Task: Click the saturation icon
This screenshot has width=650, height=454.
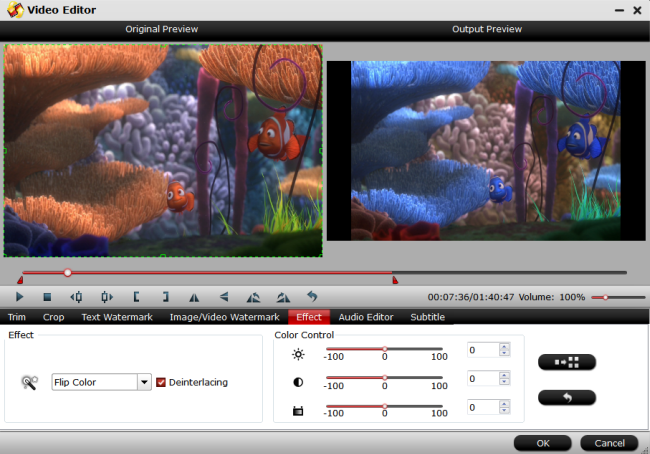Action: pyautogui.click(x=298, y=411)
